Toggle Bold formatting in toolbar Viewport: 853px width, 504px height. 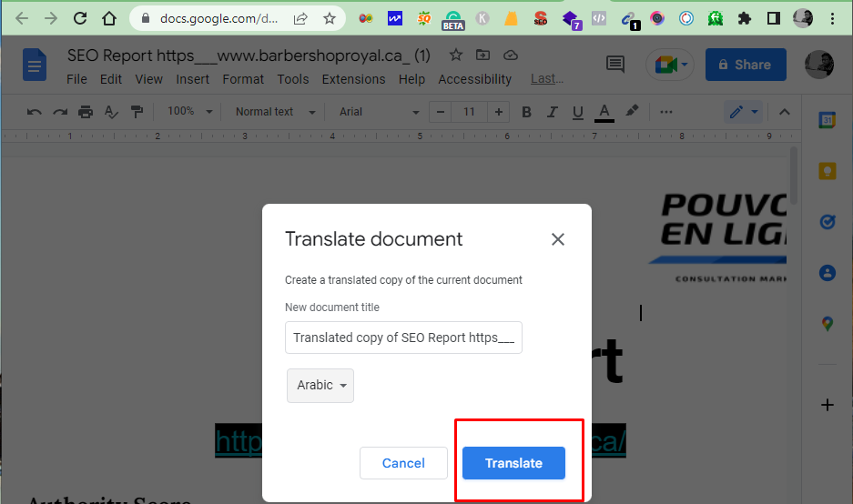coord(526,112)
